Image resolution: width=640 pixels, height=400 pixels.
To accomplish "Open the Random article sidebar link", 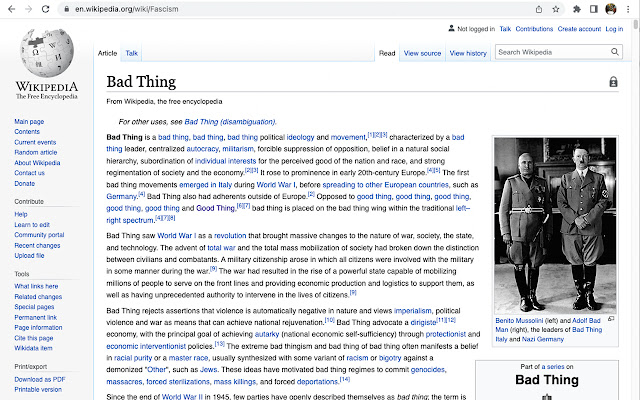I will (36, 152).
